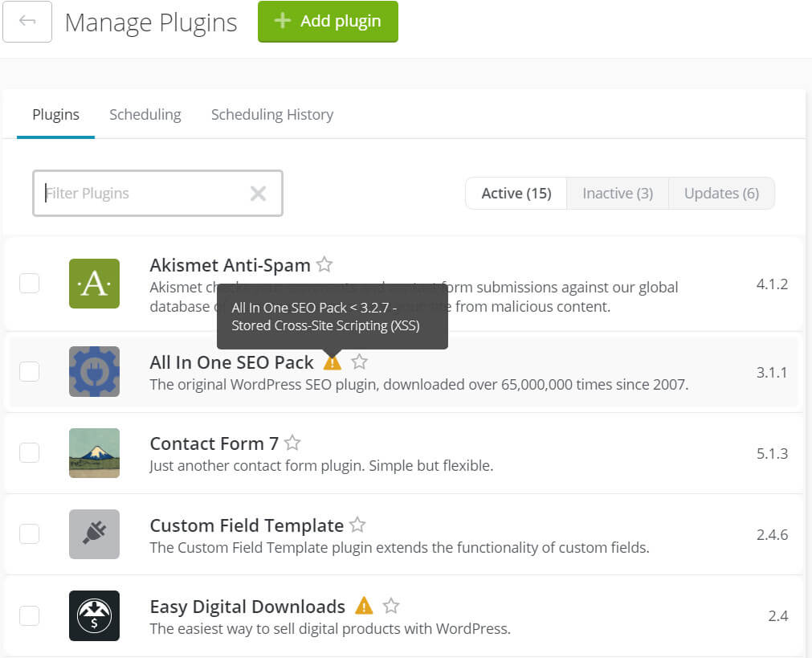Select the Inactive (3) filter
Viewport: 812px width, 658px height.
618,194
